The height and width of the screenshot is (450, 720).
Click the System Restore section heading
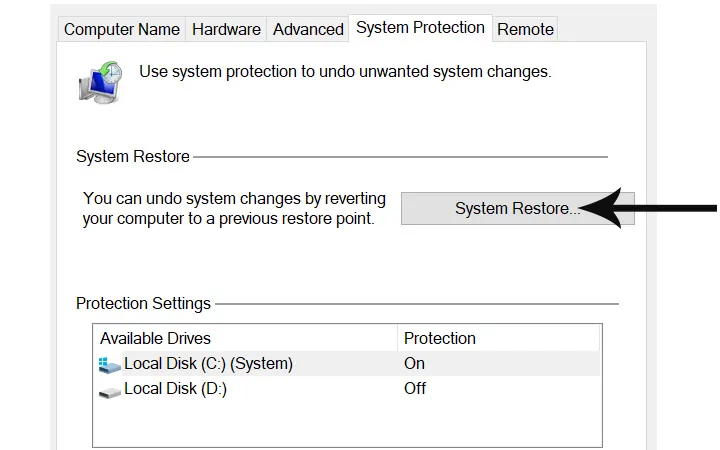(132, 156)
